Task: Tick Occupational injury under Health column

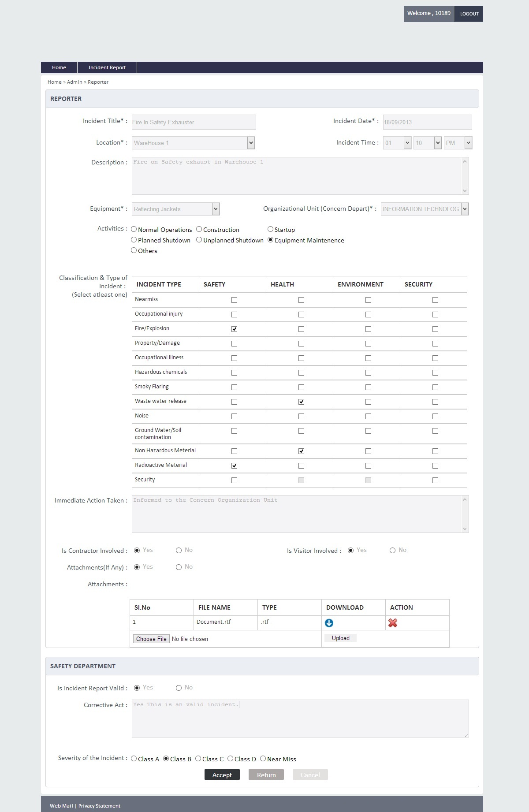Action: point(301,314)
